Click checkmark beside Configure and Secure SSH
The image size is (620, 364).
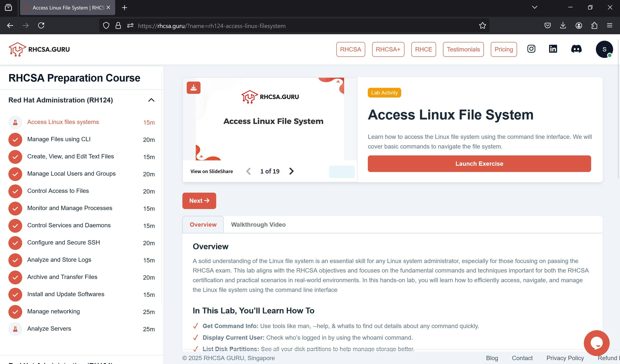coord(15,243)
